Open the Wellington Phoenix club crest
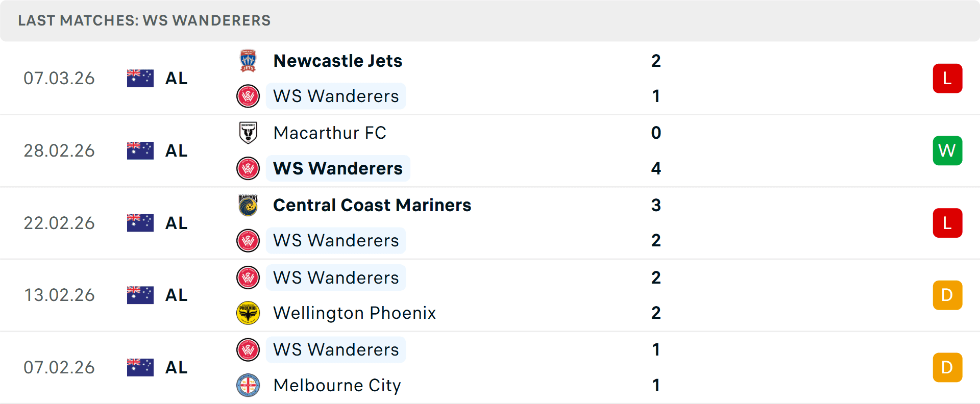This screenshot has height=404, width=980. tap(248, 313)
